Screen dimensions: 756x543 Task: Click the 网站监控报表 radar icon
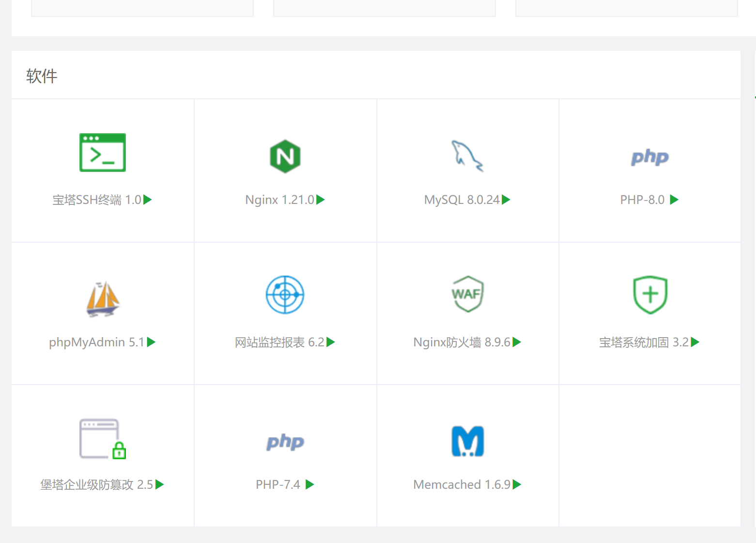285,295
